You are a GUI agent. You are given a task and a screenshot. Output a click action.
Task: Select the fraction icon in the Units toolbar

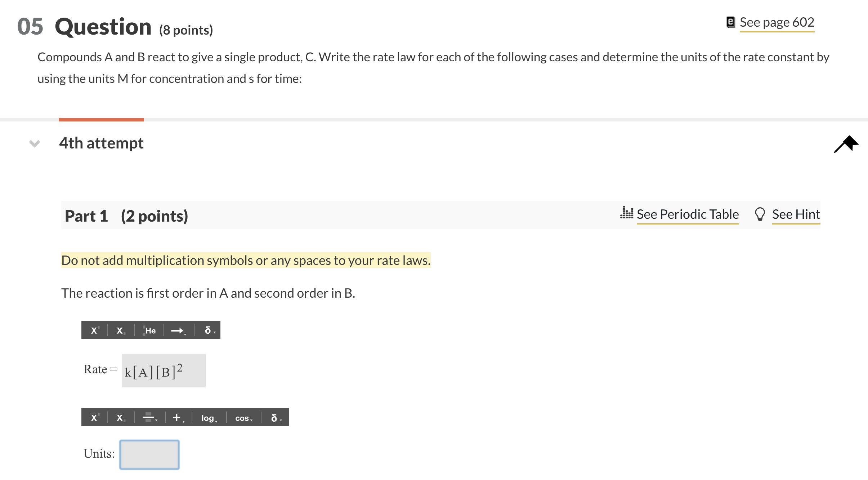coord(149,417)
